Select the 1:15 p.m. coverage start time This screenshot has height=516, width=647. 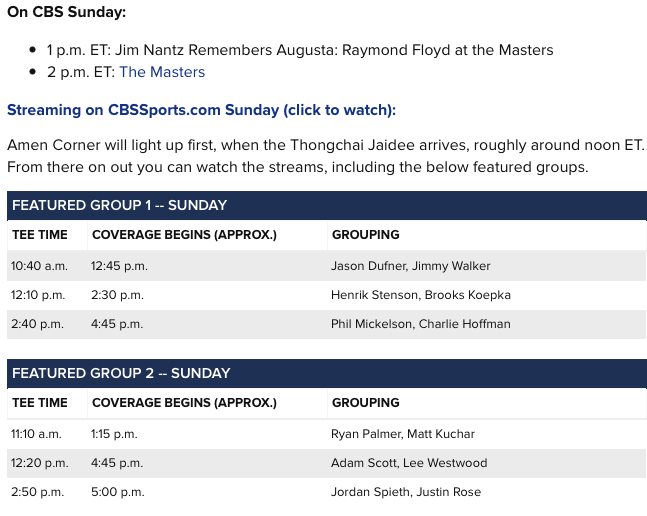[114, 434]
